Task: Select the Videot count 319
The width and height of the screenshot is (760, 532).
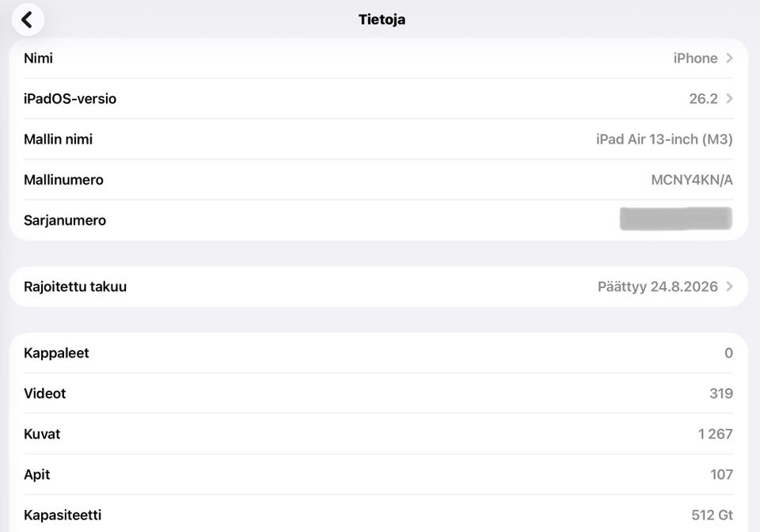Action: pyautogui.click(x=720, y=393)
